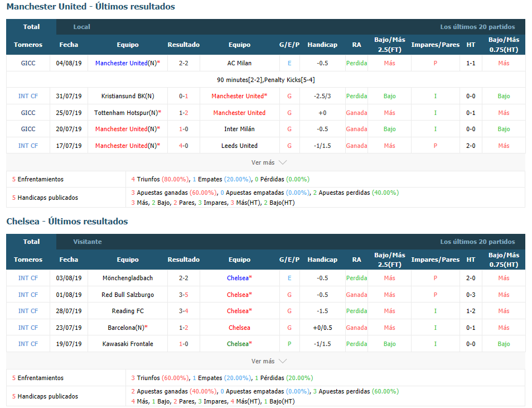This screenshot has width=532, height=408.
Task: Click Manchester United(N) in the 04/08/19 row
Action: coord(128,63)
